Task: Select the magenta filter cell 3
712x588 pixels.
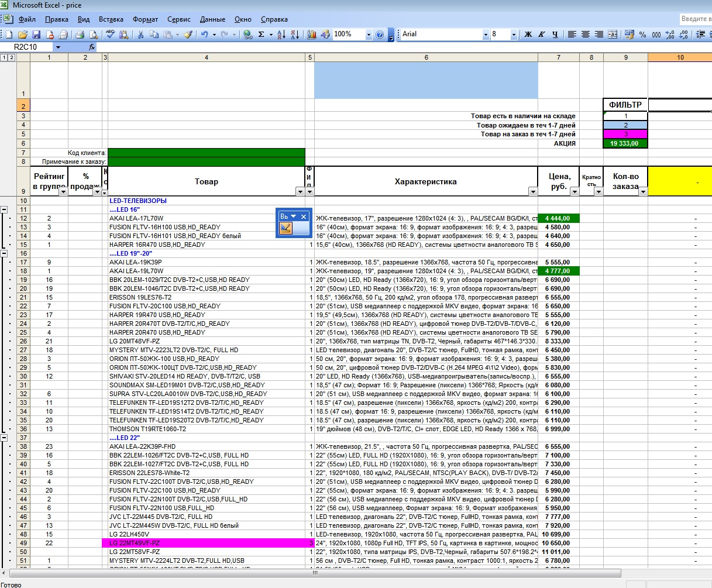Action: click(x=625, y=134)
